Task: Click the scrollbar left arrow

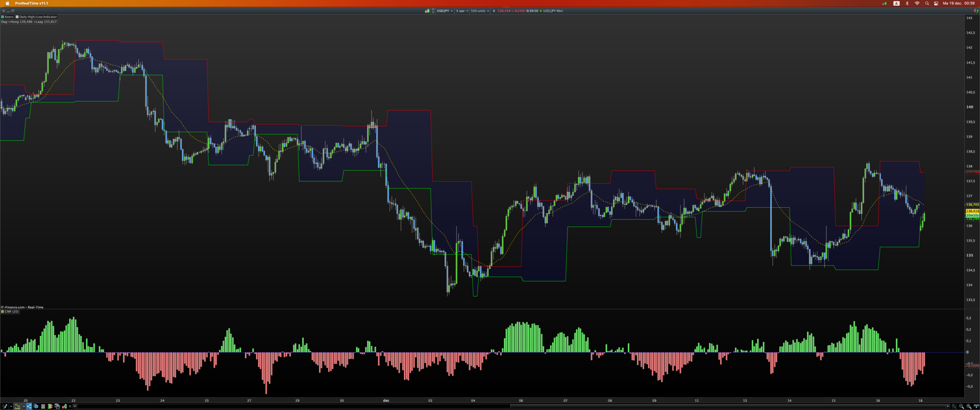Action: 75,406
